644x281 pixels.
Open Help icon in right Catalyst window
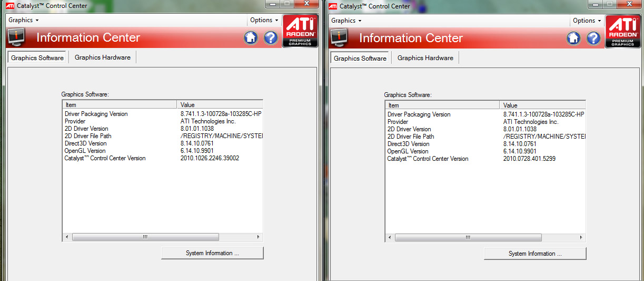click(593, 38)
